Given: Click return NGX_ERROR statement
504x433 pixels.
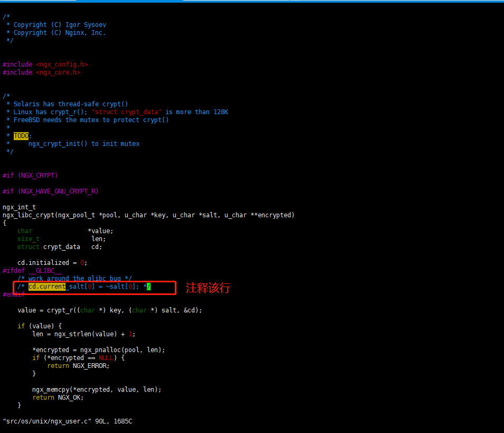Looking at the screenshot, I should [x=78, y=366].
